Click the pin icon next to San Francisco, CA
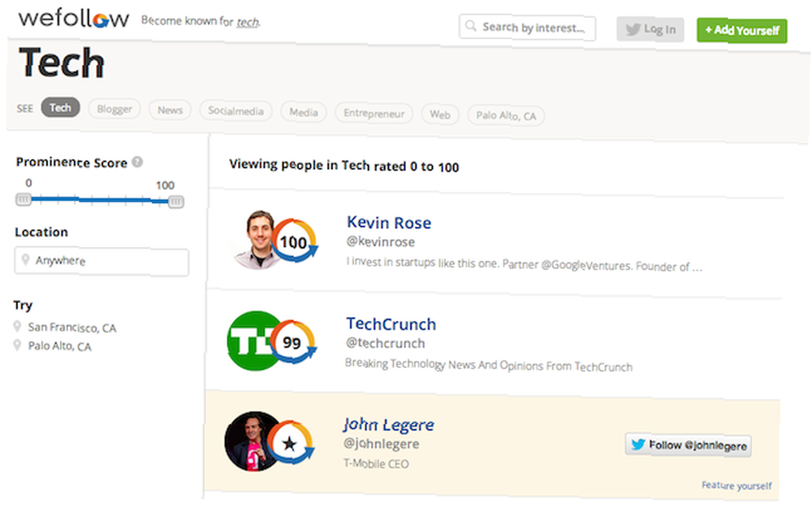The height and width of the screenshot is (512, 812). point(18,327)
